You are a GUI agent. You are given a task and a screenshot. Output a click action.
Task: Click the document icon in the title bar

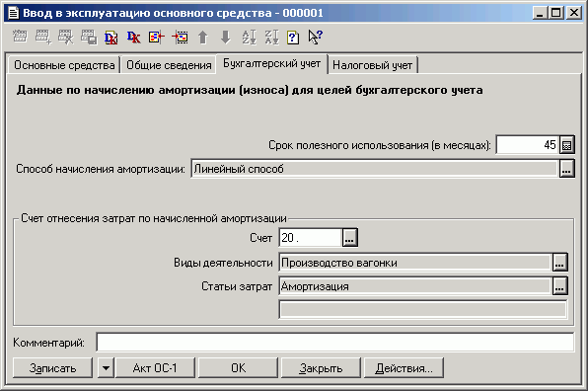coord(13,13)
